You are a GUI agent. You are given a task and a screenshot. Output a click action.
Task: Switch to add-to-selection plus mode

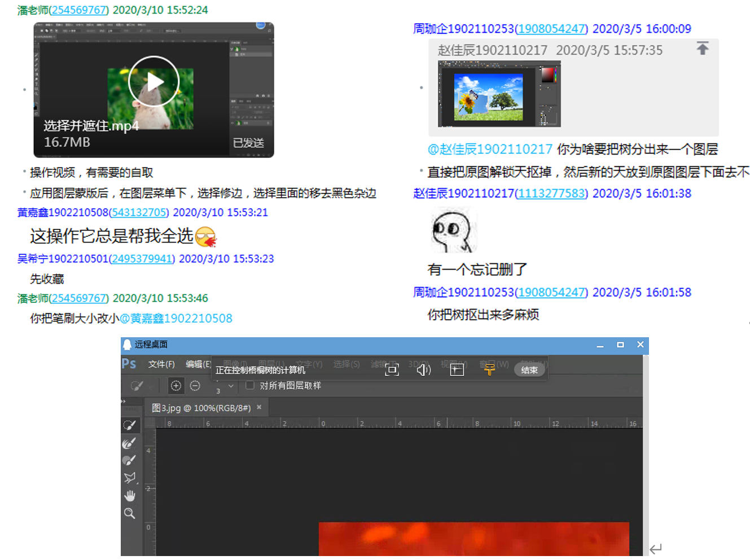176,386
